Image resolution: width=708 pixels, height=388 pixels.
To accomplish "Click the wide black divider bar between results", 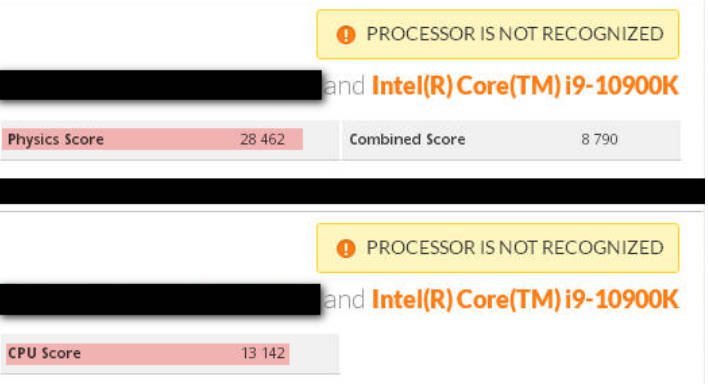I will (x=352, y=191).
